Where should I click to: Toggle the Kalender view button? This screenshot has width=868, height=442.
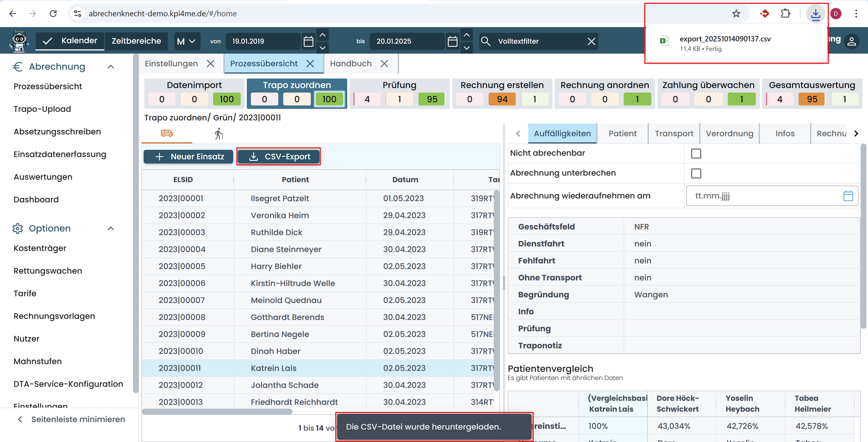click(x=70, y=41)
